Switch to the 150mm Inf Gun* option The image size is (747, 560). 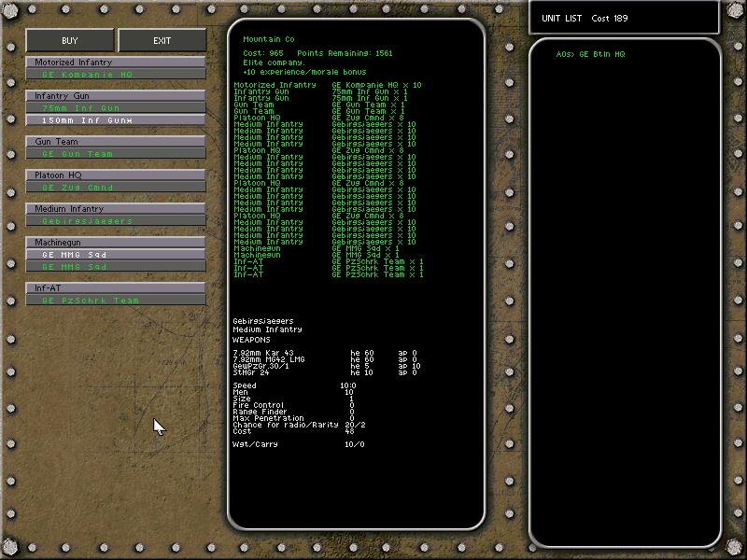116,120
